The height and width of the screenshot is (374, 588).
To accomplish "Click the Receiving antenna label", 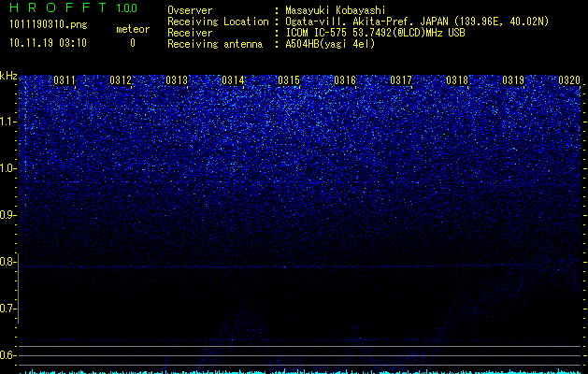I will pyautogui.click(x=215, y=44).
